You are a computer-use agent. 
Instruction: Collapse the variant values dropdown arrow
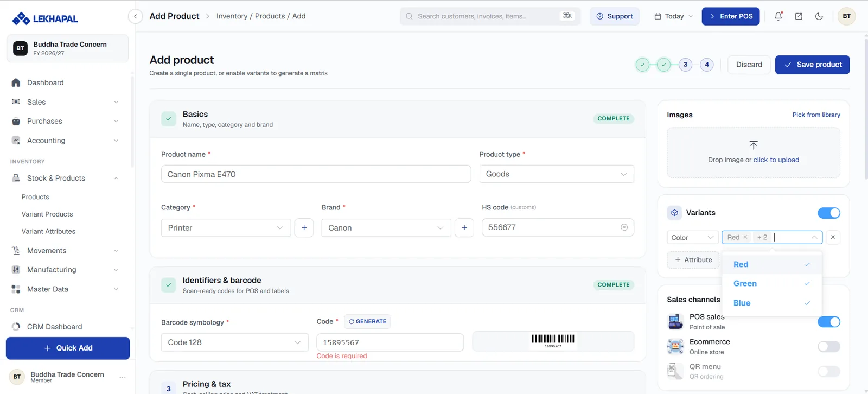(814, 237)
